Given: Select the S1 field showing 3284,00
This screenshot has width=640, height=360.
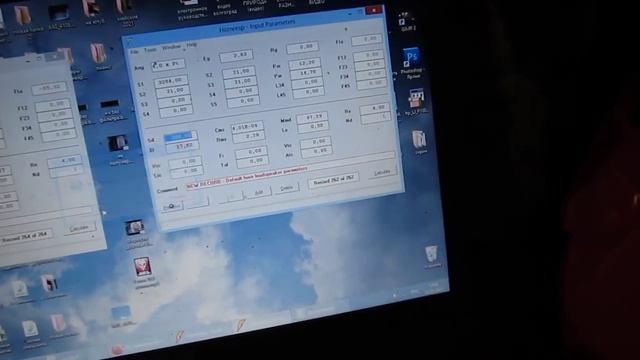Looking at the screenshot, I should click(171, 81).
